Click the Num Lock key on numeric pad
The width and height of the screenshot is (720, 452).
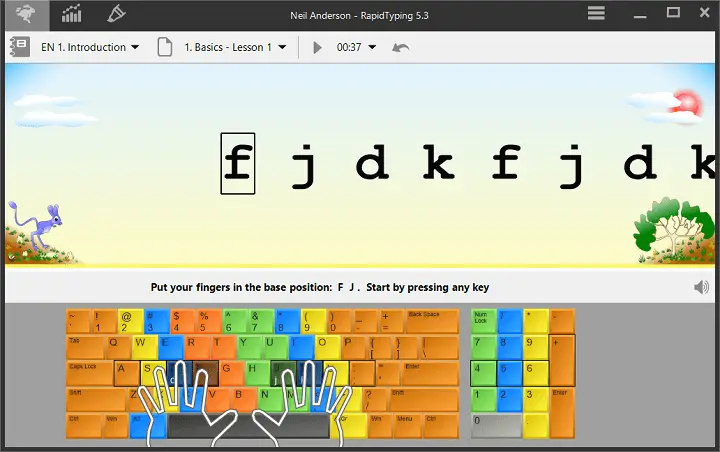coord(483,321)
